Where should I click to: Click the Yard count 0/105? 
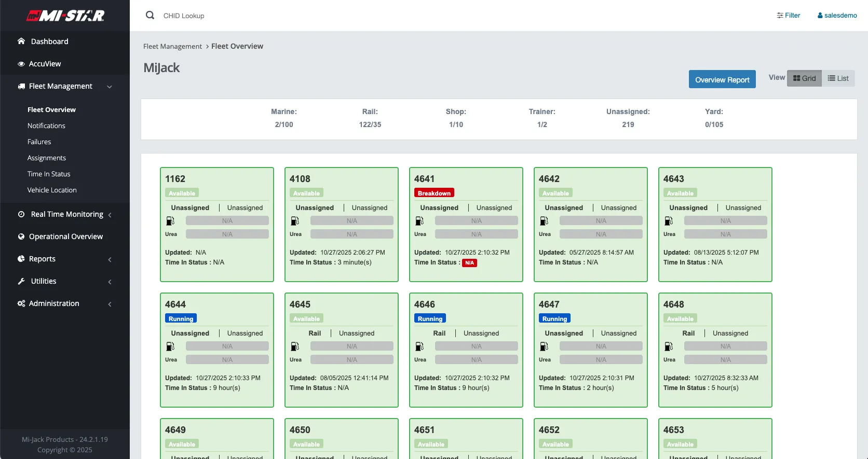(714, 124)
